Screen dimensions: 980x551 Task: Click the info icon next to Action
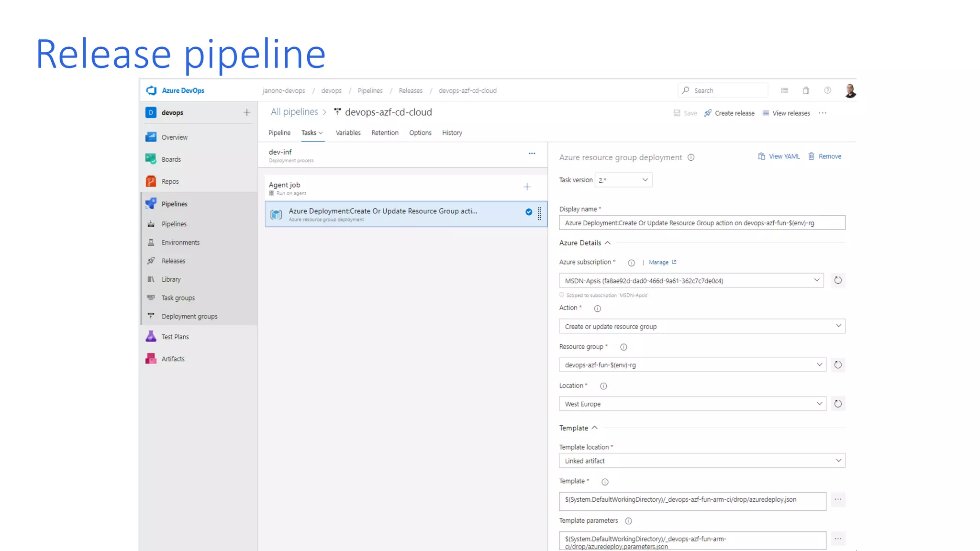[x=597, y=309]
